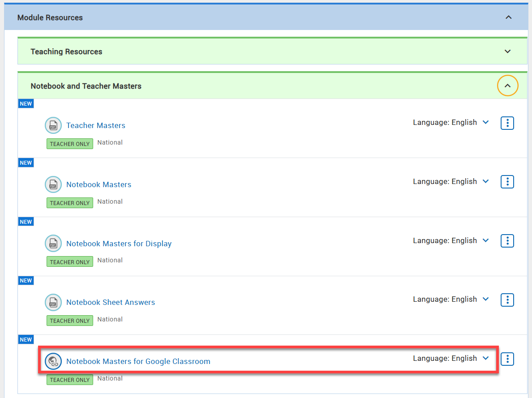Image resolution: width=532 pixels, height=398 pixels.
Task: Open the Teacher Masters link
Action: (x=96, y=125)
